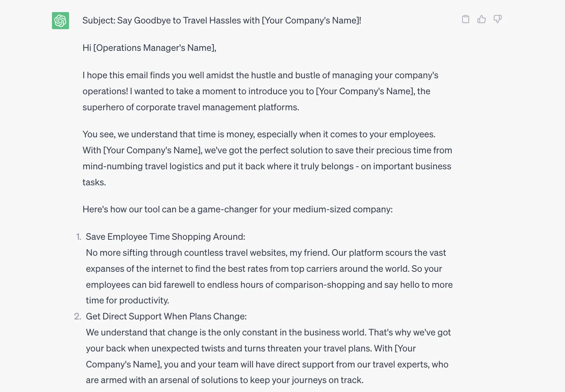Viewport: 565px width, 392px height.
Task: Click list number 1 marker
Action: coord(79,237)
